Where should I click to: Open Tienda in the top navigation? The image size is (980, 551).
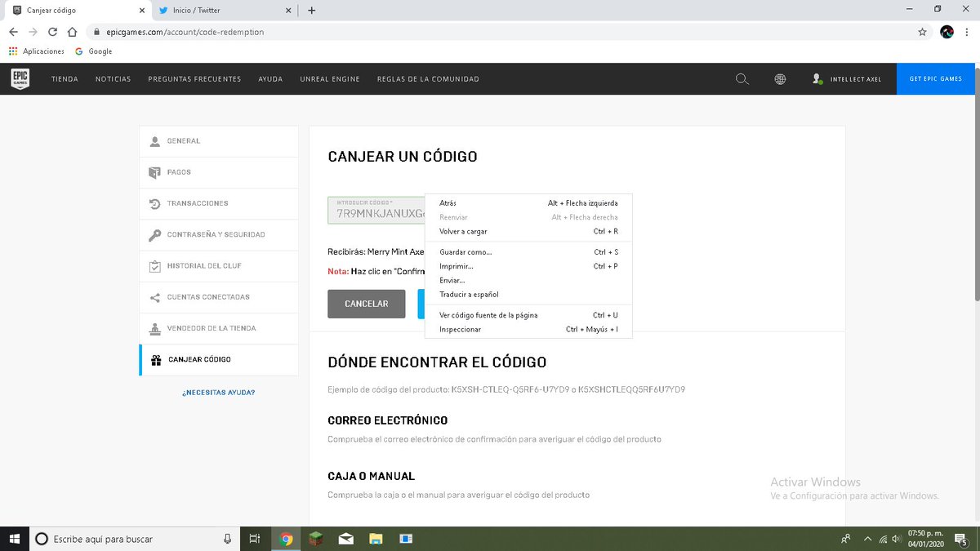pos(65,79)
